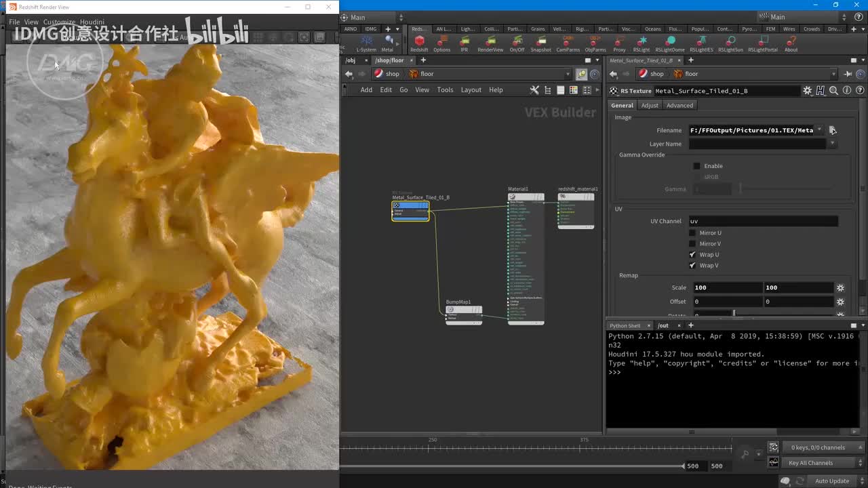
Task: Open the Redshift About shelf tool
Action: click(791, 44)
